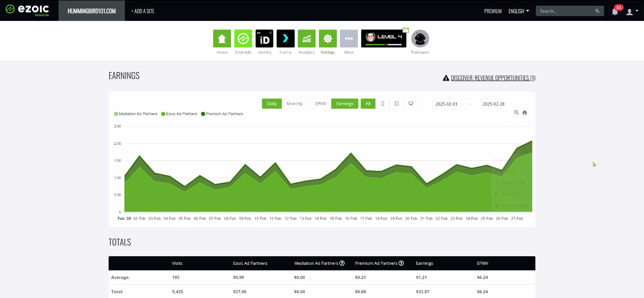The image size is (644, 298).
Task: Show EPMV metric on chart
Action: pyautogui.click(x=321, y=103)
